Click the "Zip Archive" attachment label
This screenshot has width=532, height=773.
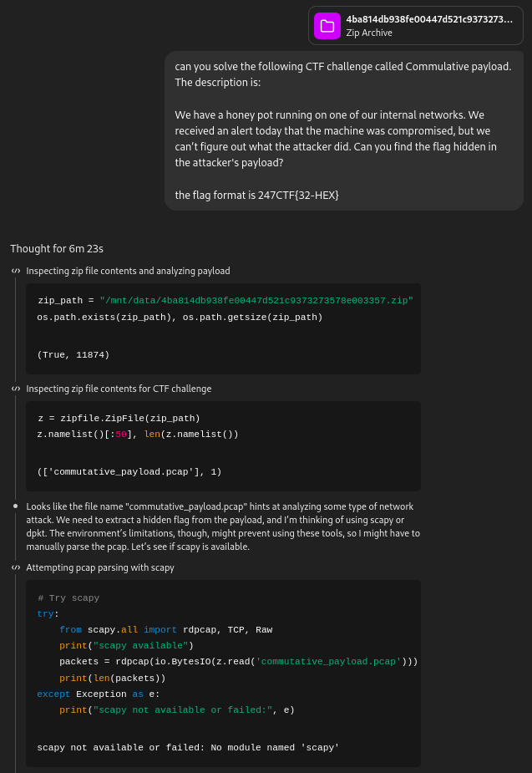pos(369,33)
